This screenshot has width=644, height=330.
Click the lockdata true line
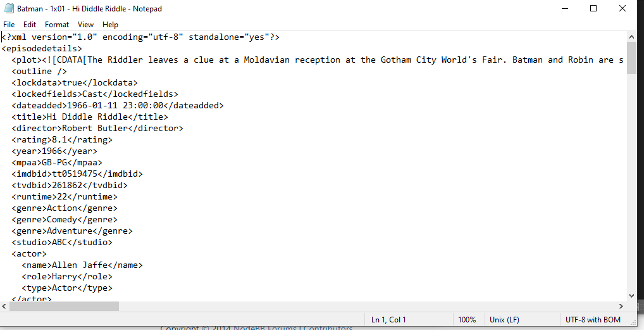click(75, 83)
